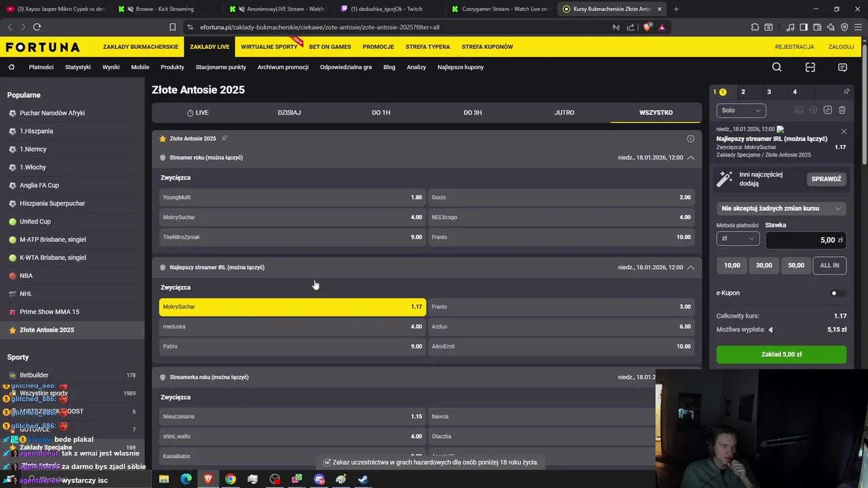The height and width of the screenshot is (488, 868).
Task: Click the stake amount input field
Action: point(806,240)
